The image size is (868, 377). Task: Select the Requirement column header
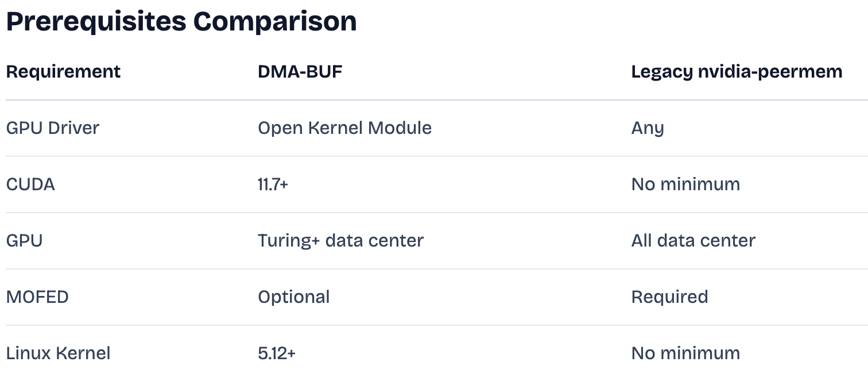point(63,72)
